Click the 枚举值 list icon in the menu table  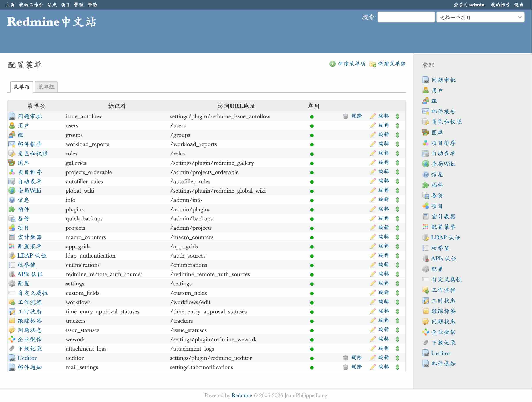pos(12,265)
